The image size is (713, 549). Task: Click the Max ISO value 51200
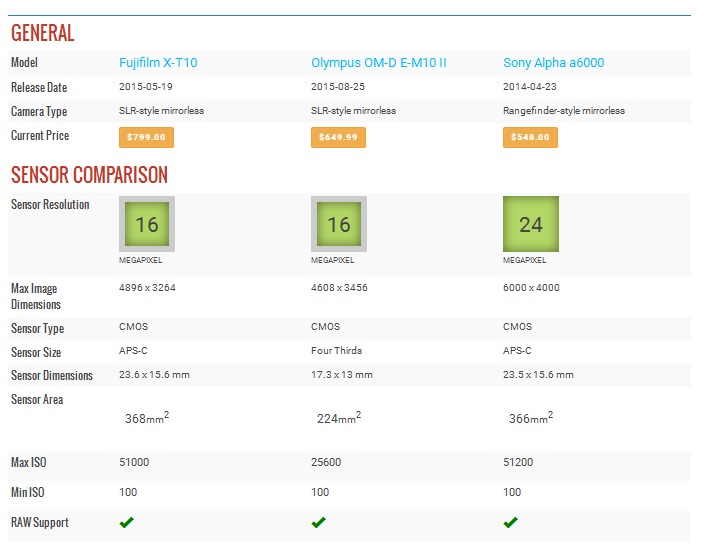[518, 463]
